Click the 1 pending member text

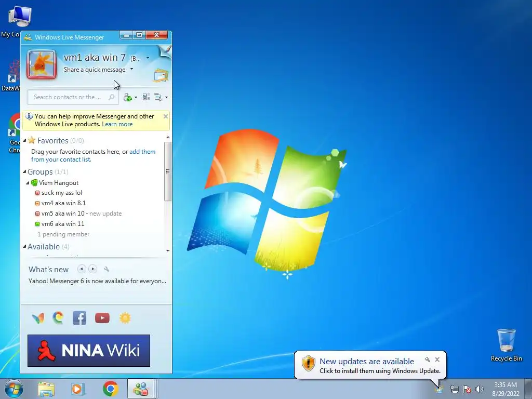coord(63,234)
